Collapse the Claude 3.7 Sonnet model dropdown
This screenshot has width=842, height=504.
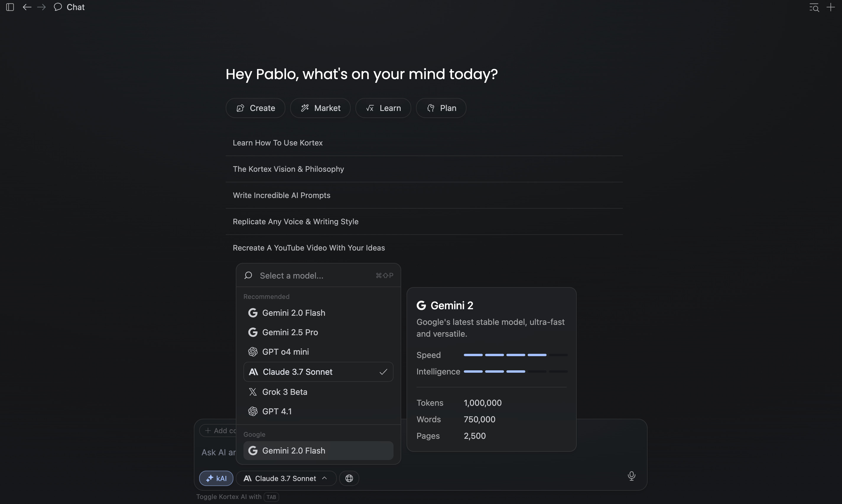click(x=286, y=478)
